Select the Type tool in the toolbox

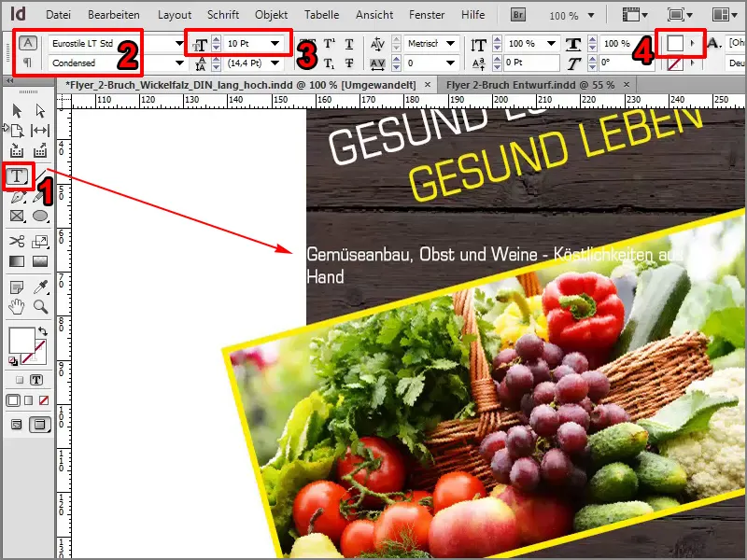(x=17, y=175)
